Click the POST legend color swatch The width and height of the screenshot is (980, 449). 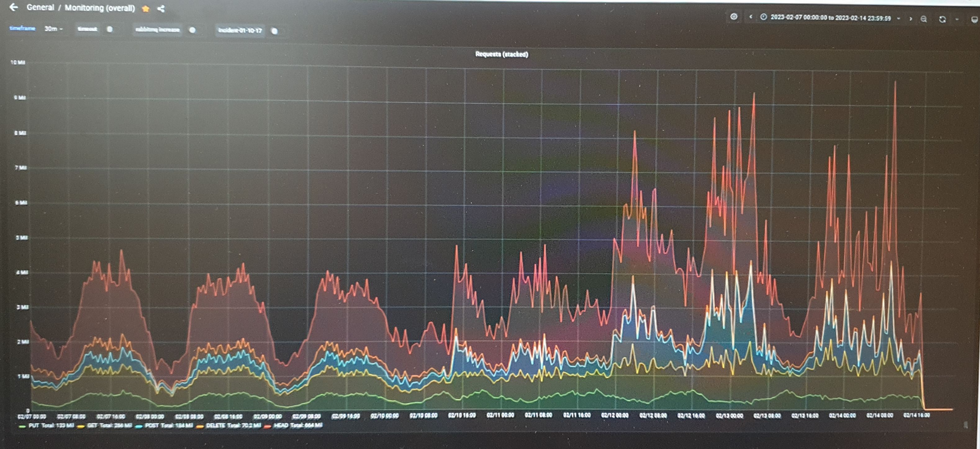pos(138,426)
